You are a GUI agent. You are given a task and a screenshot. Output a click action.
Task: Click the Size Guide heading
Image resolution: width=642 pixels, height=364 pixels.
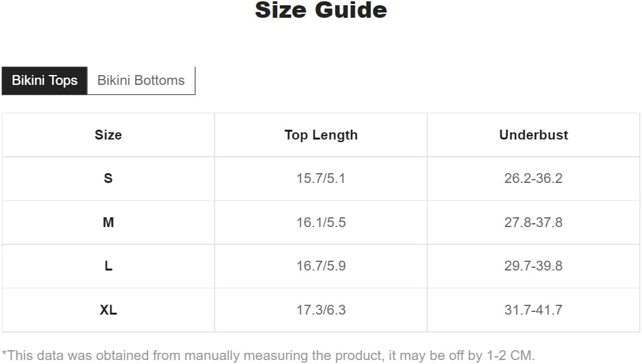321,11
